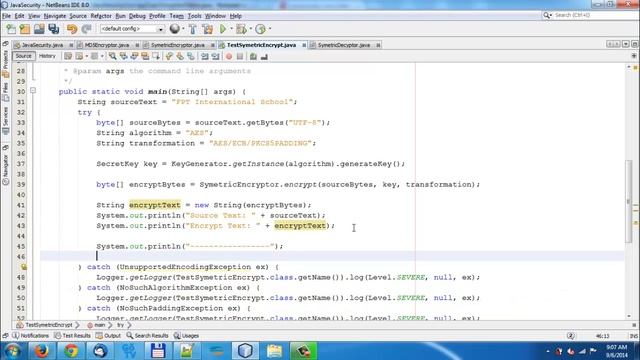Click the Profile Project icon
Viewport: 640px width, 360px height.
click(260, 29)
